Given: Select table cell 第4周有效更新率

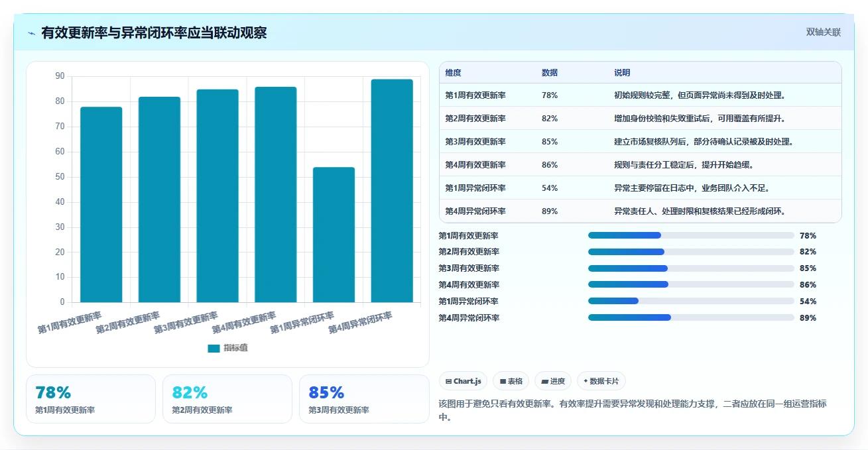Looking at the screenshot, I should pyautogui.click(x=475, y=165).
